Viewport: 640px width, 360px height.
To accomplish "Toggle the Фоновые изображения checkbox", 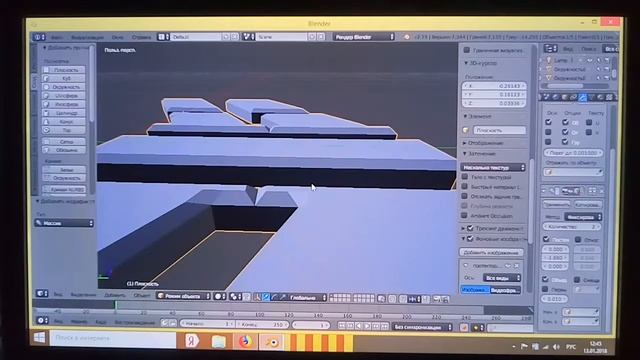I will tap(470, 238).
